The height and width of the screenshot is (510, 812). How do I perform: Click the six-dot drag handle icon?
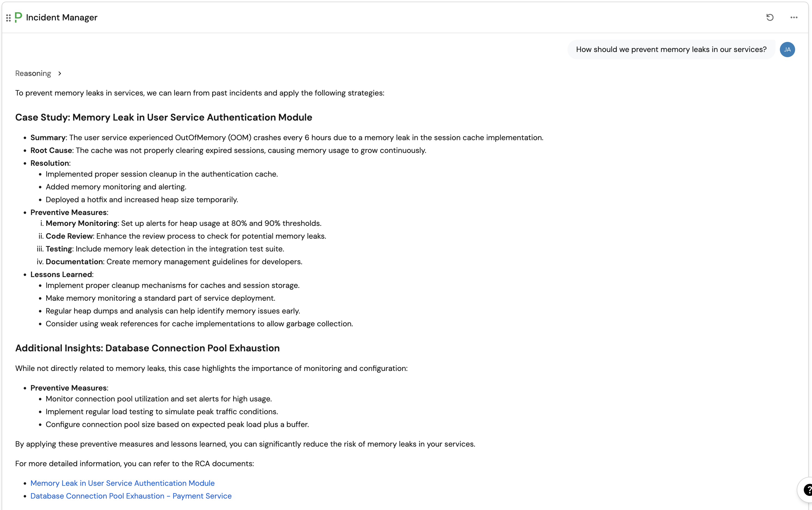click(x=8, y=17)
